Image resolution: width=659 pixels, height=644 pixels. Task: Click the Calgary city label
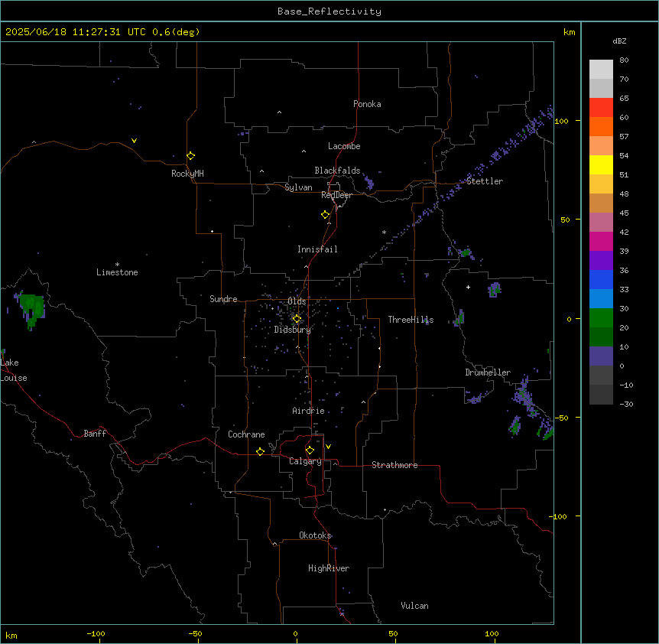pos(305,461)
